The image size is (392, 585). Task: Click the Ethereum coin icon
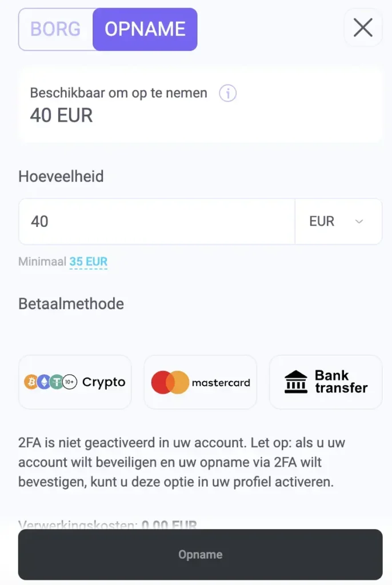(x=43, y=382)
